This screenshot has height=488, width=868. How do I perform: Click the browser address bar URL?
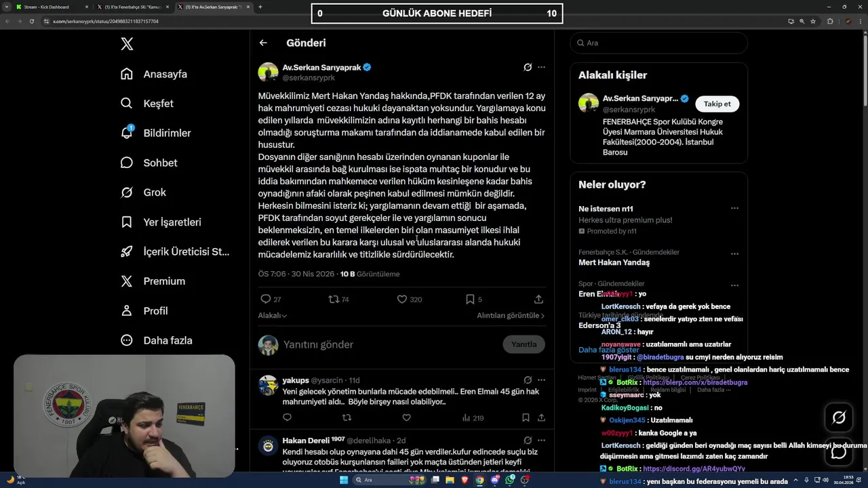pyautogui.click(x=105, y=21)
